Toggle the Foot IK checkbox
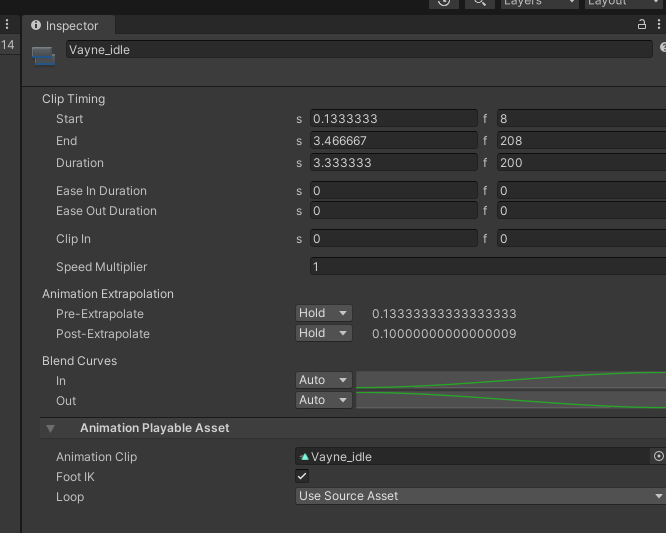Viewport: 666px width, 533px height. [302, 477]
